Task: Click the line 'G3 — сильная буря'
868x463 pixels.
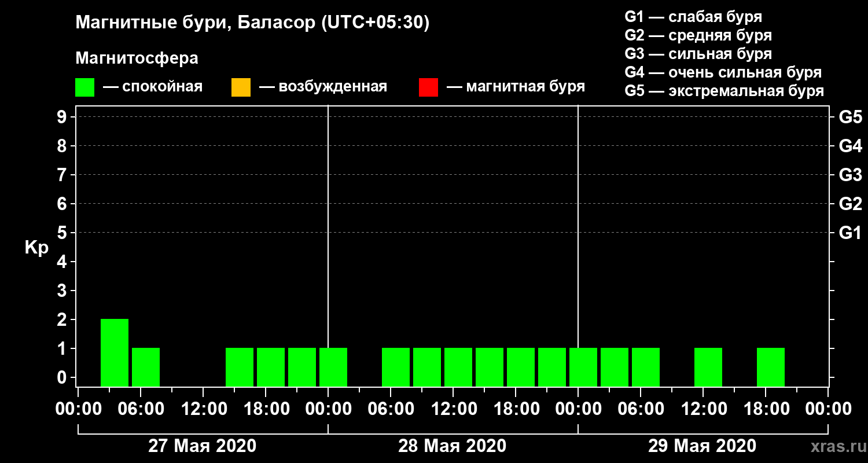Action: point(698,54)
